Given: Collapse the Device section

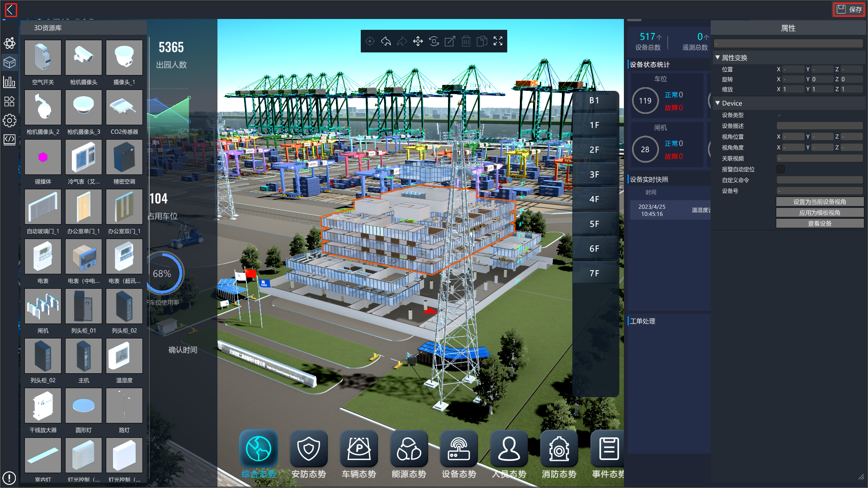Looking at the screenshot, I should click(x=717, y=103).
